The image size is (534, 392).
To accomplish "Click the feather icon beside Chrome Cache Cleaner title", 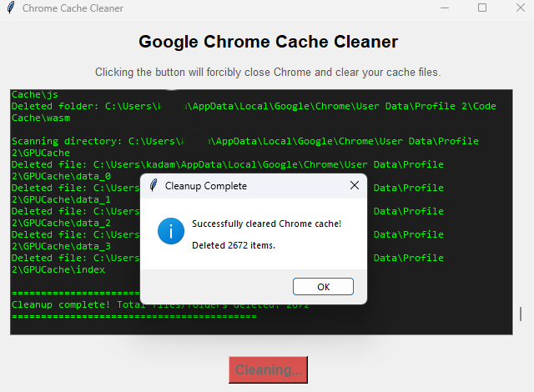I will [x=10, y=8].
